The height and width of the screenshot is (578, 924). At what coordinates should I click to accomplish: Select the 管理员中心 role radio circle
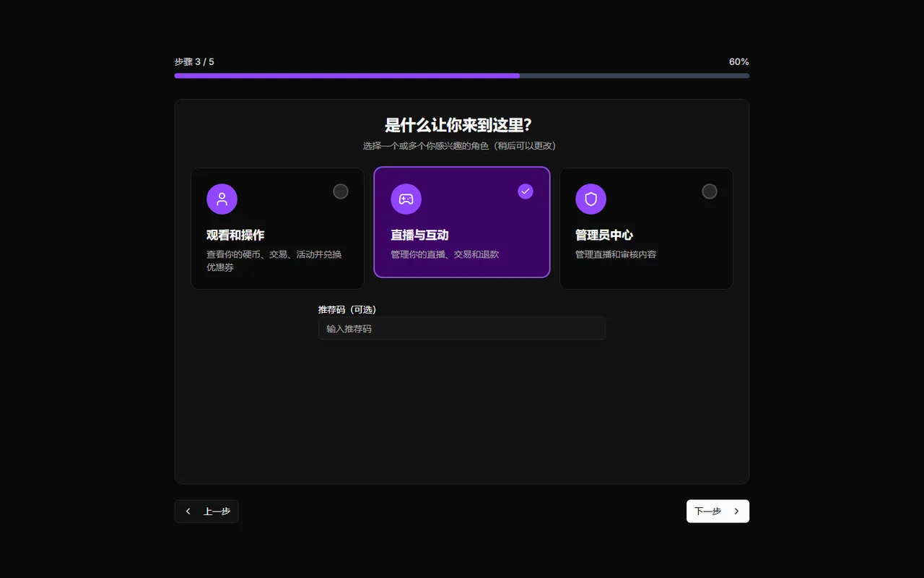point(710,191)
